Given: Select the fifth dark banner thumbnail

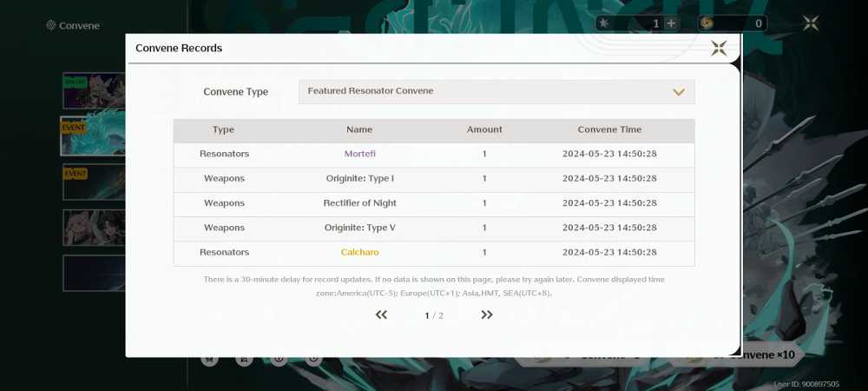Looking at the screenshot, I should [94, 273].
